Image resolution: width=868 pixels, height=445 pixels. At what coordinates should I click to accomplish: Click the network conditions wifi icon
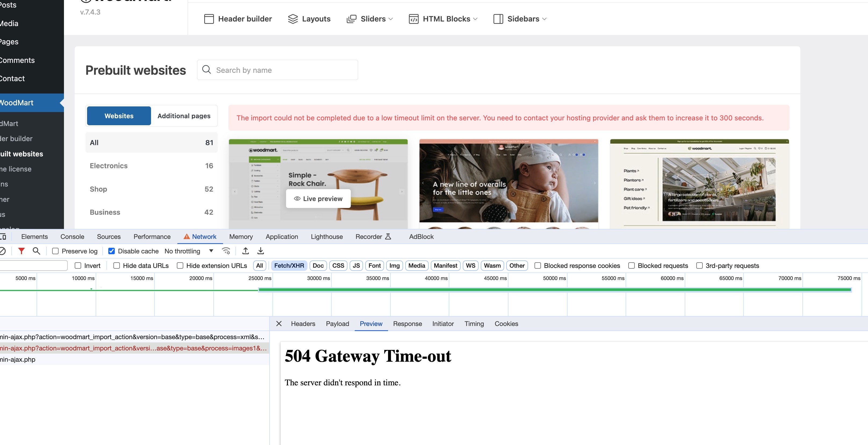(x=226, y=251)
